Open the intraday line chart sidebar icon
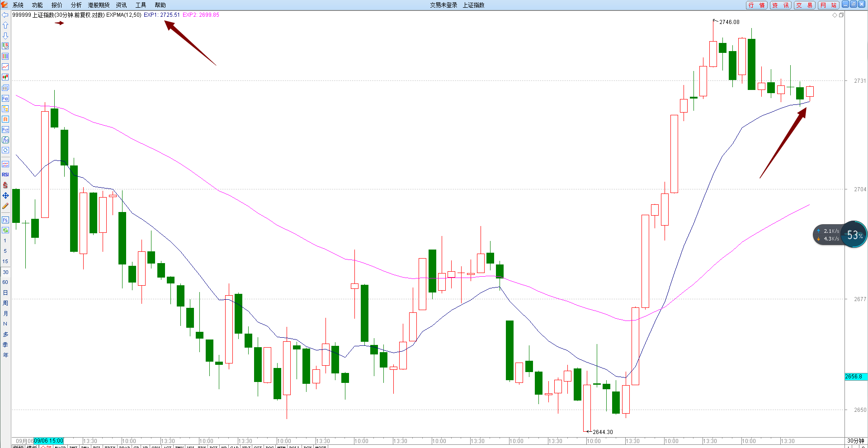868x448 pixels. pos(5,66)
